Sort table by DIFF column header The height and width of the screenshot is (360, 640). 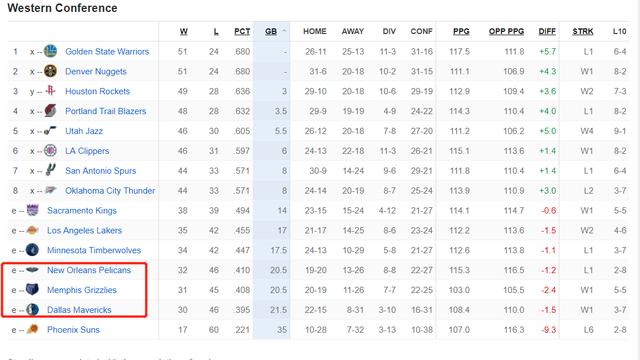coord(547,31)
